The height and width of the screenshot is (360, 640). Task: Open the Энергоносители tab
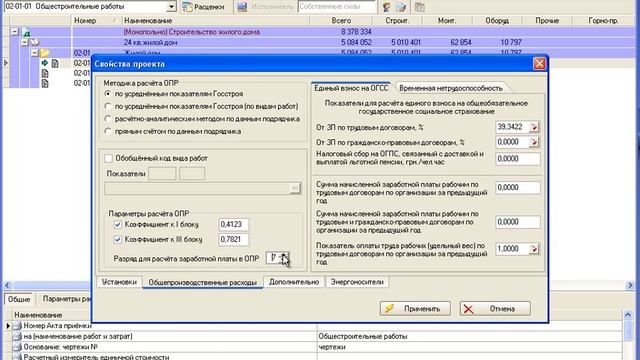click(x=357, y=282)
